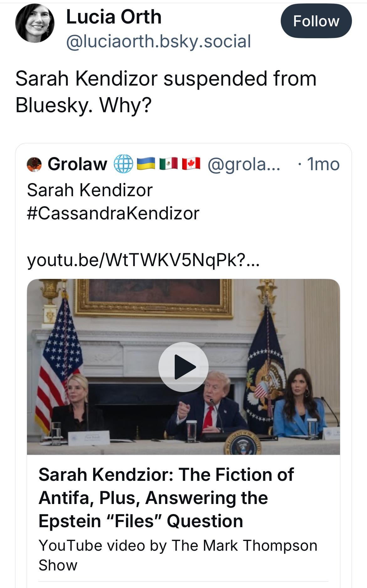Viewport: 367px width, 588px height.
Task: Click the Canada flag emoji
Action: coord(191,164)
